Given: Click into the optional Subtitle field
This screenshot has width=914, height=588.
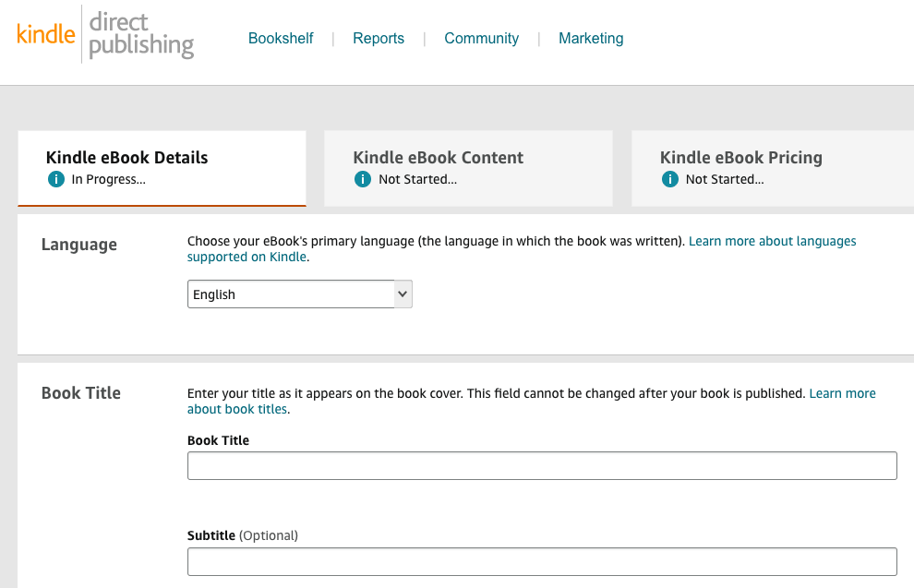Looking at the screenshot, I should click(542, 562).
